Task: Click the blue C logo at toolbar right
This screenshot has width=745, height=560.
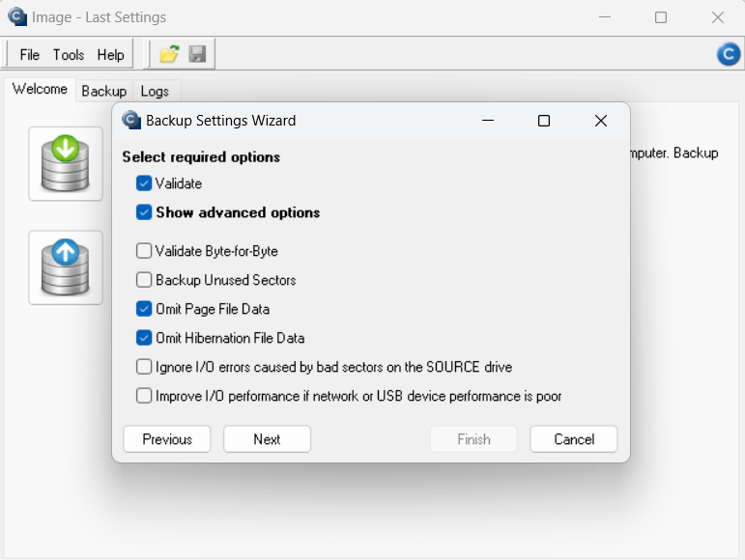Action: pos(729,54)
